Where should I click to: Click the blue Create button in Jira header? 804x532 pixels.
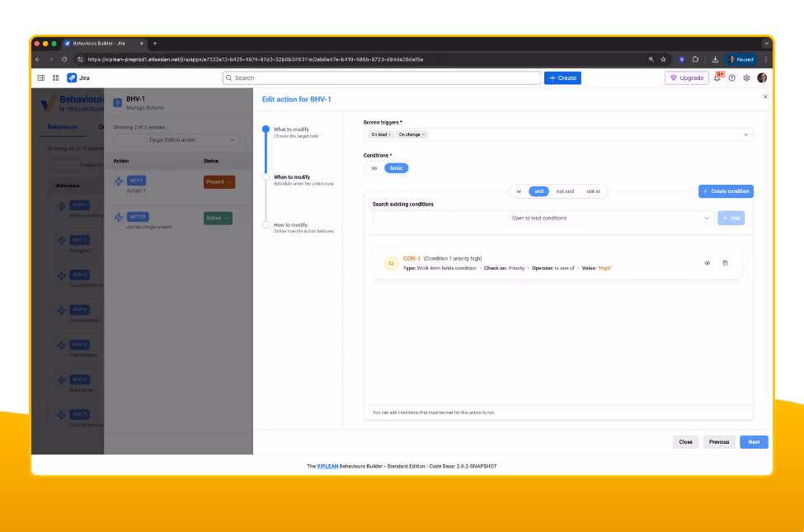click(562, 78)
